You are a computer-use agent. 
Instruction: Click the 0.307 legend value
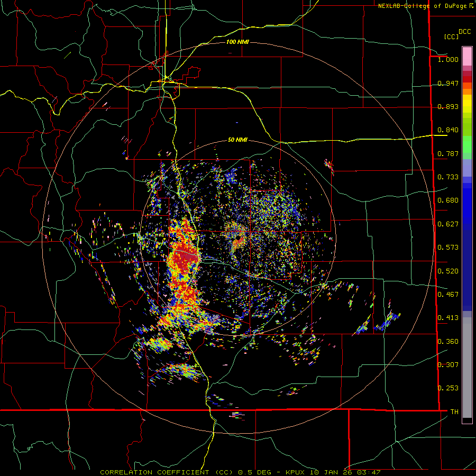tap(448, 364)
